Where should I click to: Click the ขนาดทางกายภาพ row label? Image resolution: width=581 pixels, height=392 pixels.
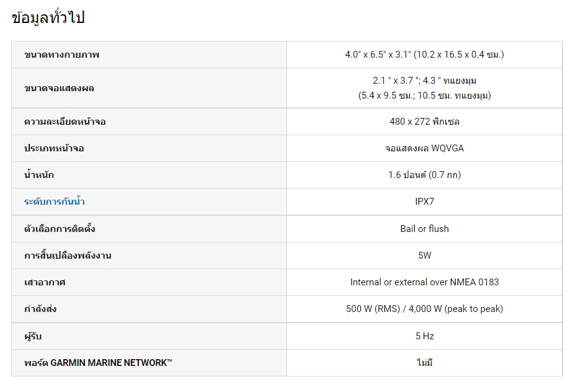point(62,55)
